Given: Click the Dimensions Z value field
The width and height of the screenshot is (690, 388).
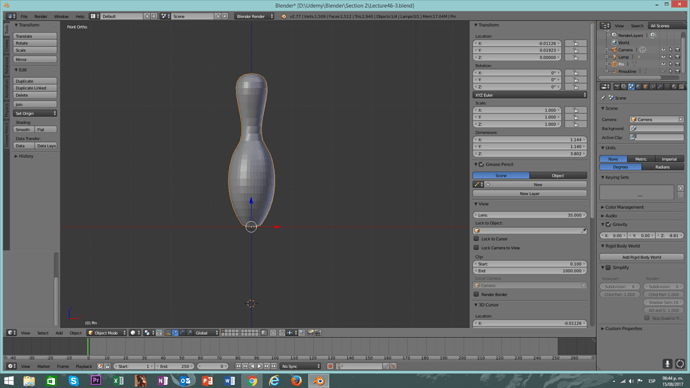Looking at the screenshot, I should (530, 154).
